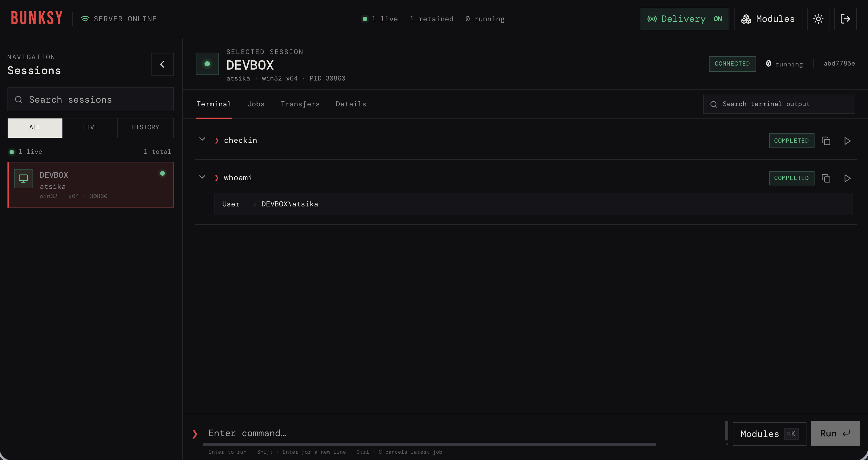Select the HISTORY sessions filter
868x460 pixels.
click(145, 128)
